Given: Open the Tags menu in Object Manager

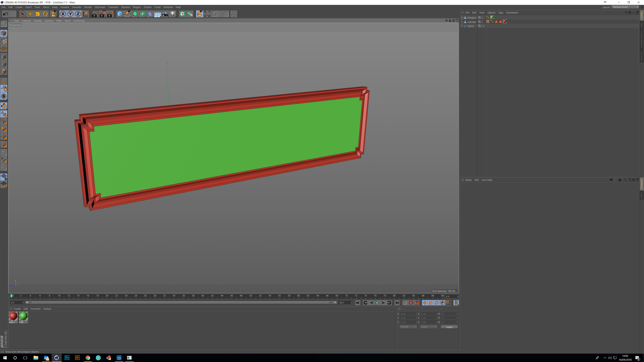Looking at the screenshot, I should 500,13.
